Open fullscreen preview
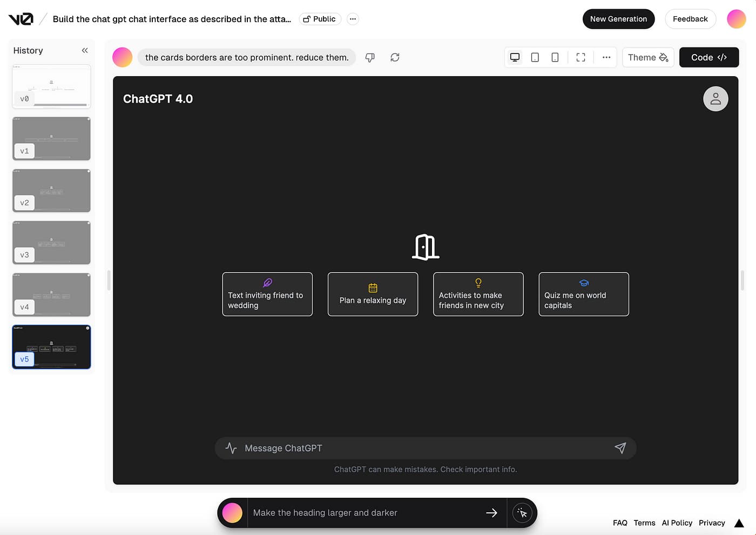 (x=580, y=57)
